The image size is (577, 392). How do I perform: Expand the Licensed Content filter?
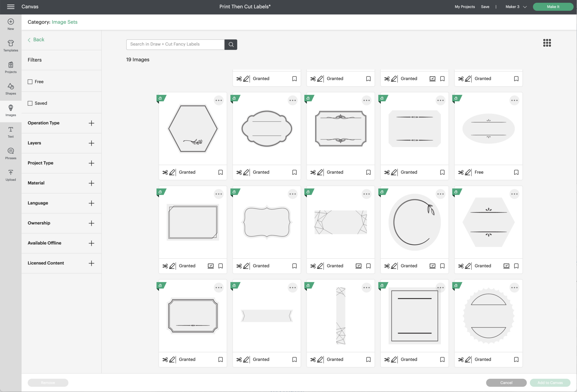[x=91, y=263]
